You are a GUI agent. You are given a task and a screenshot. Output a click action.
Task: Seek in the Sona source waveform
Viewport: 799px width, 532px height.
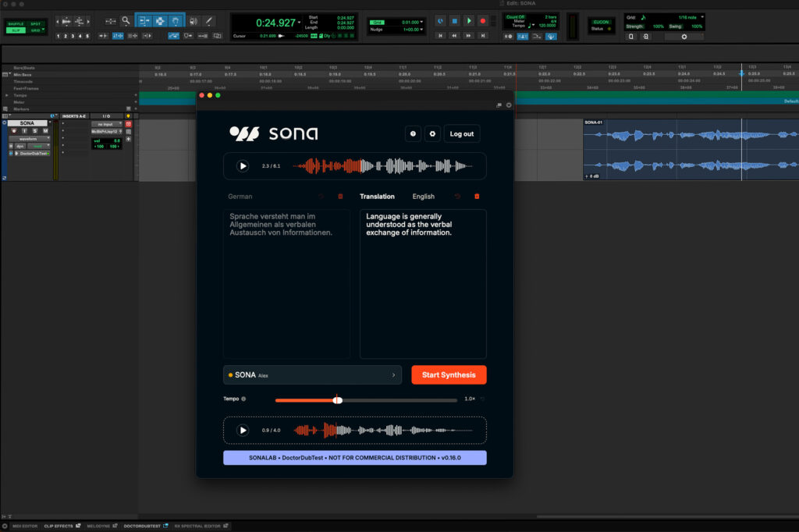(x=383, y=165)
